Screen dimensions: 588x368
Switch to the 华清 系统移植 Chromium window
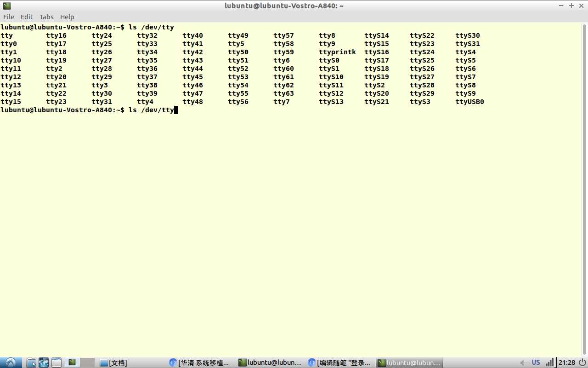pos(202,362)
